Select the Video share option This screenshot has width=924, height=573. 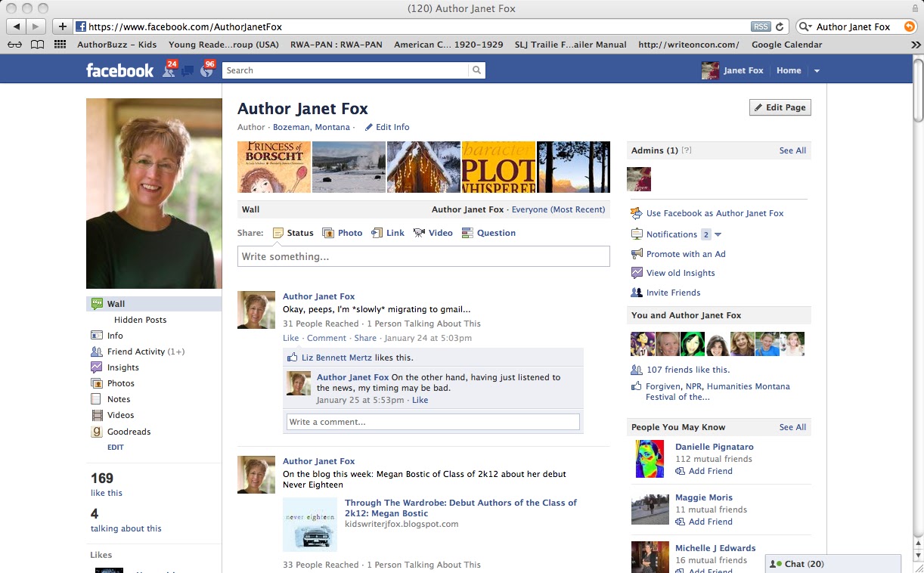click(433, 233)
